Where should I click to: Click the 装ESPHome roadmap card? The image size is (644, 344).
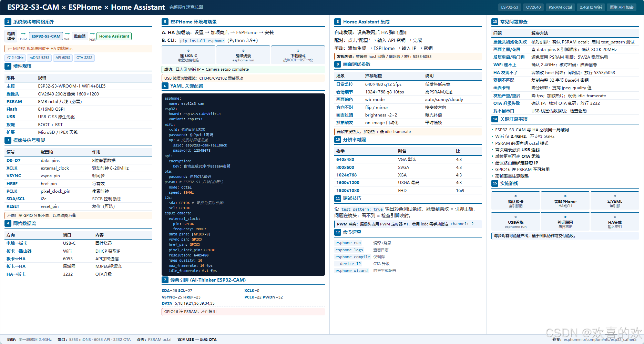(x=565, y=201)
